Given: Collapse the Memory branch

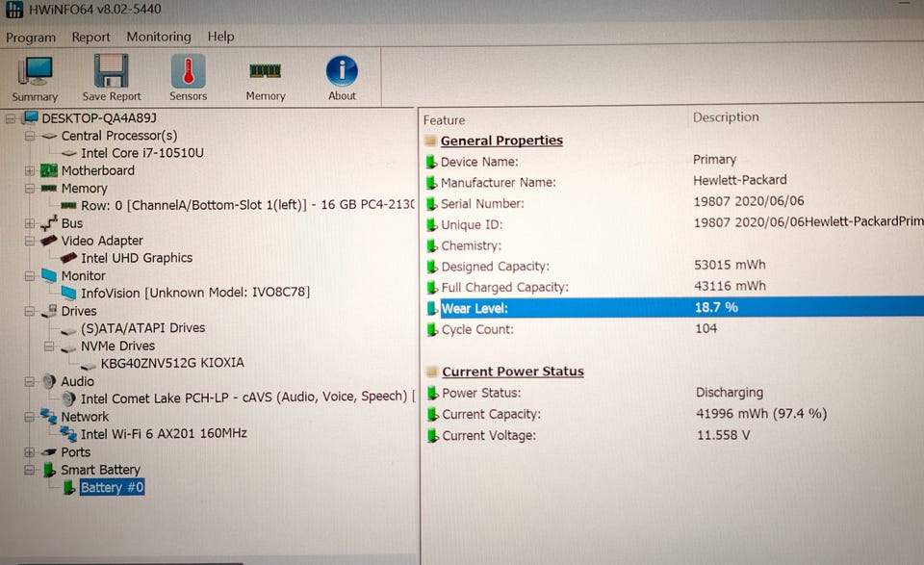Looking at the screenshot, I should tap(30, 189).
